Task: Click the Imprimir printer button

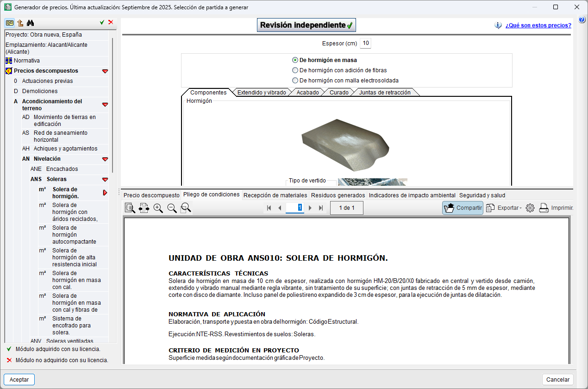Action: click(556, 208)
